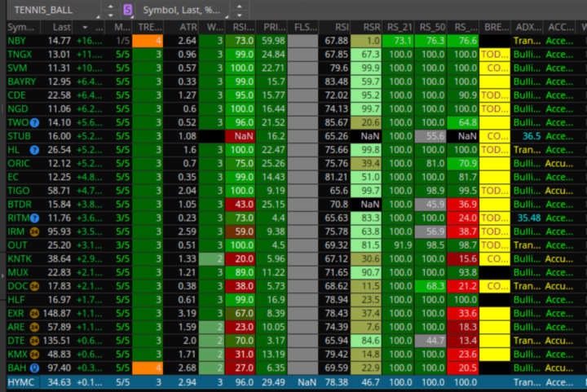Click the orange TRE cell in the NBY row
The width and height of the screenshot is (587, 392).
[148, 41]
